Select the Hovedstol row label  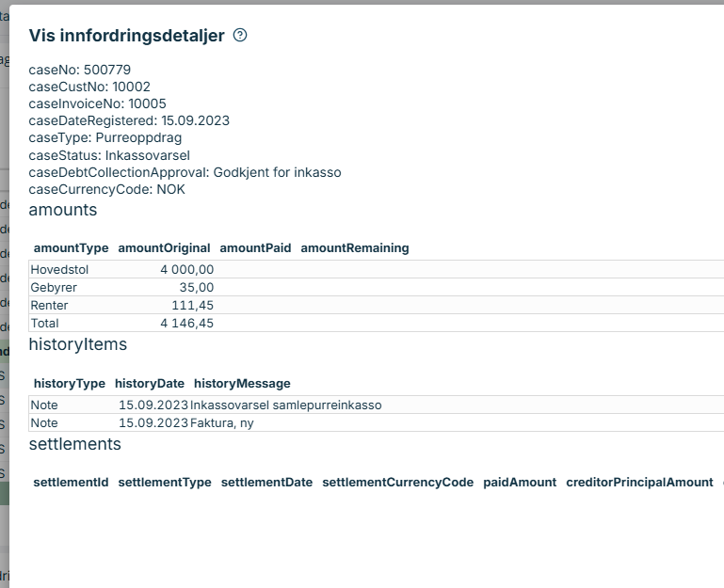click(59, 269)
